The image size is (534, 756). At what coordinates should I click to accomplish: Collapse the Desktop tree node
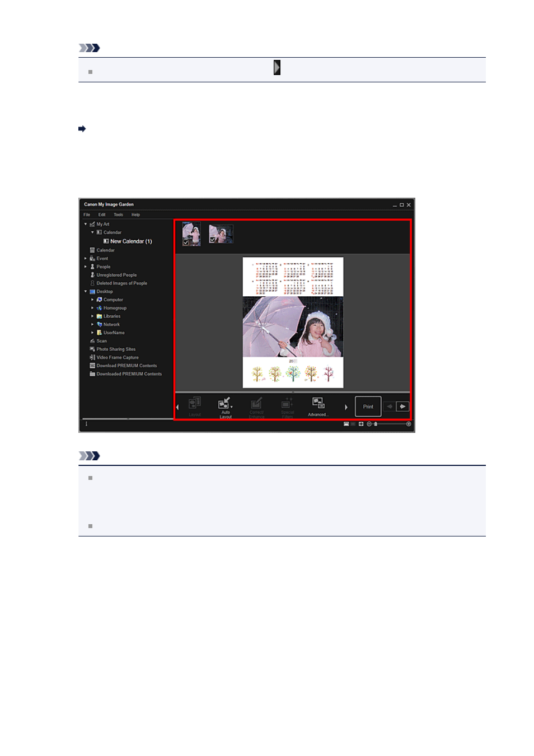[x=86, y=292]
